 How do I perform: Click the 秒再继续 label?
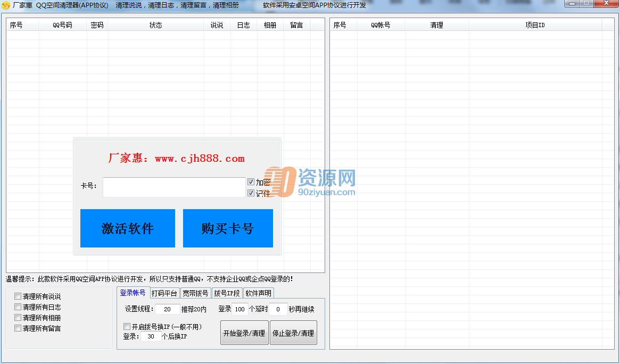(301, 309)
